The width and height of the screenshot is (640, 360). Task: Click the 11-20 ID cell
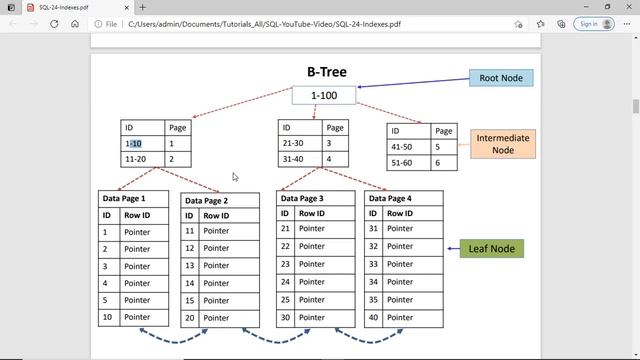142,159
